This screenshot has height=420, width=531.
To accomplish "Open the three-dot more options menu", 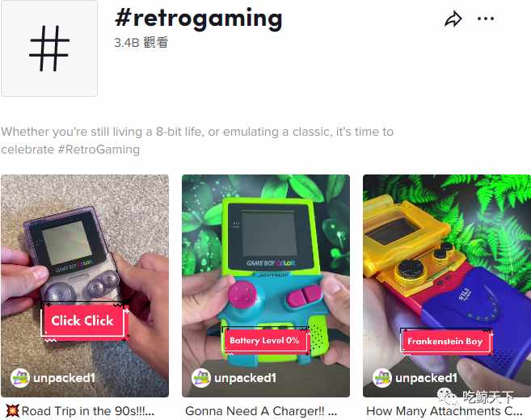I will 485,19.
